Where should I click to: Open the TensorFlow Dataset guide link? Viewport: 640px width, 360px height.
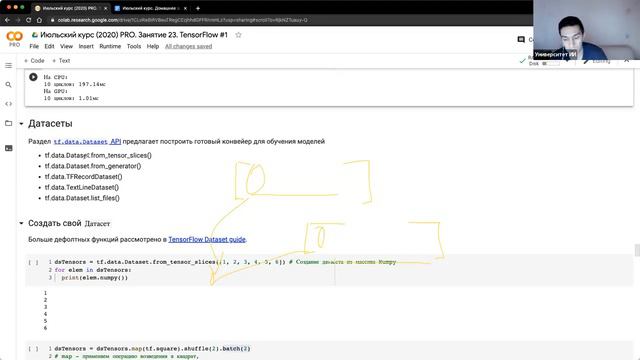(207, 240)
